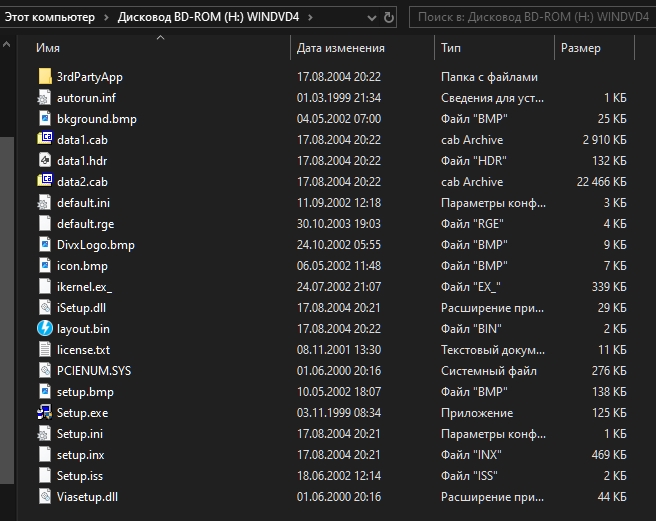Image resolution: width=656 pixels, height=521 pixels.
Task: Click the default.ini settings file icon
Action: click(45, 203)
